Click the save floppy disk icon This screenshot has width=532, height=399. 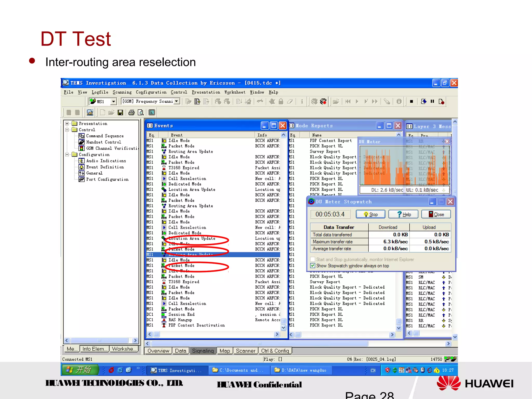[x=120, y=112]
